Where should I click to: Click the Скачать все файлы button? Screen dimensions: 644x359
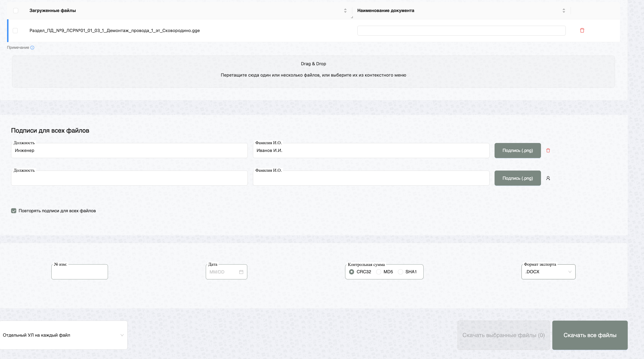[590, 335]
